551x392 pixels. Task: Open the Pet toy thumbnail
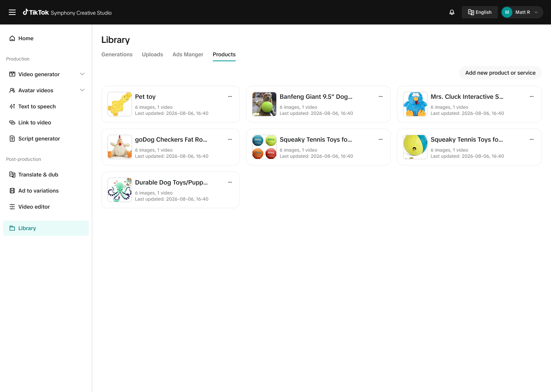(x=120, y=104)
